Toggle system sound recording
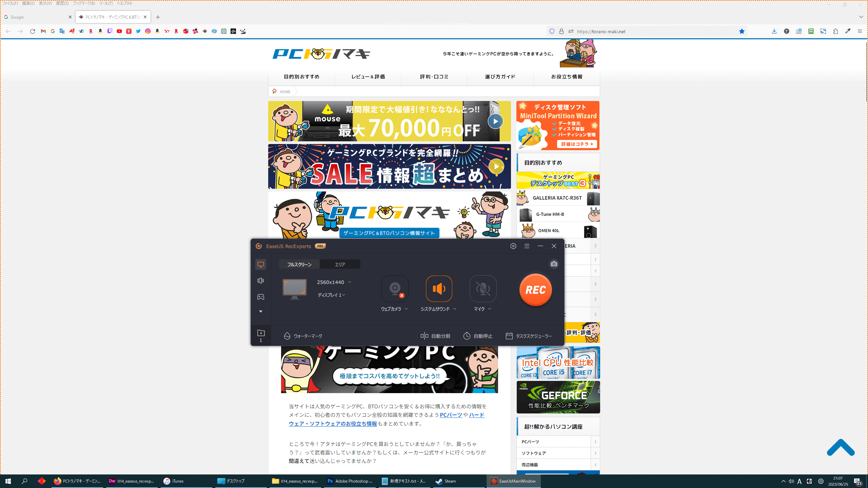Viewport: 868px width, 488px height. tap(439, 288)
